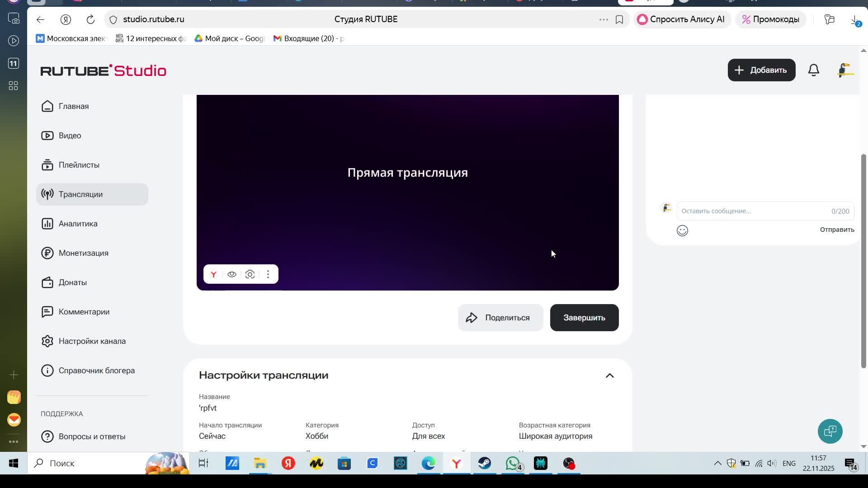
Task: Expand the Windows system tray hidden icons
Action: pos(717,463)
